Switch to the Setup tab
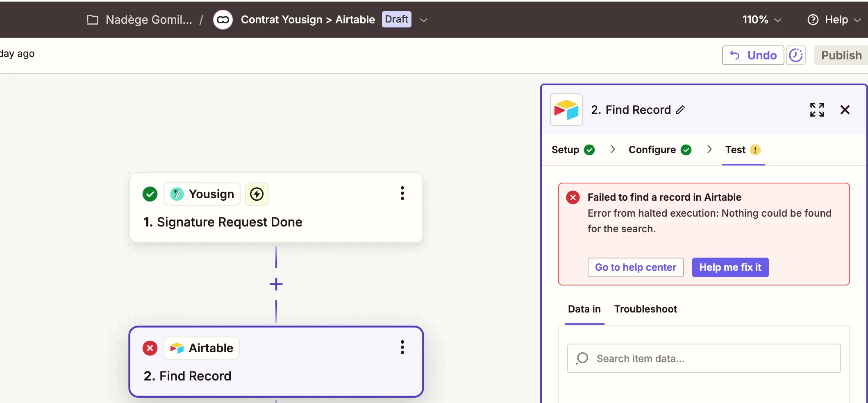Viewport: 868px width, 403px height. (x=573, y=150)
